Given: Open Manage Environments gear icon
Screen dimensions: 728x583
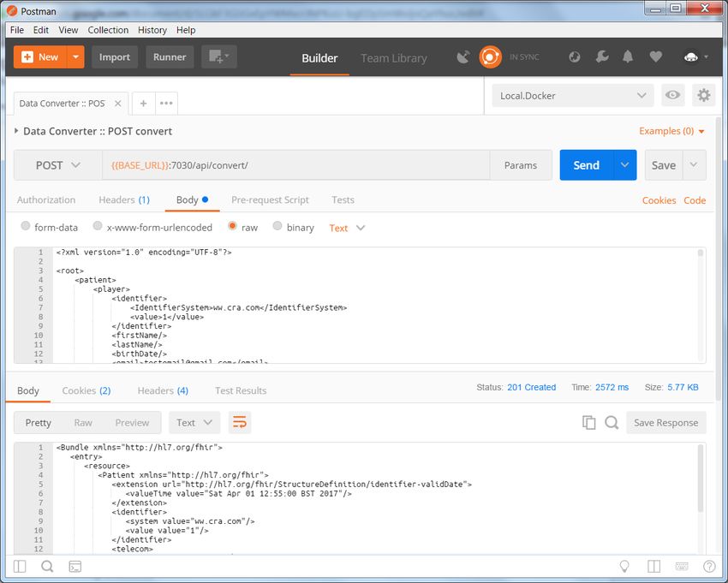Looking at the screenshot, I should (x=703, y=95).
